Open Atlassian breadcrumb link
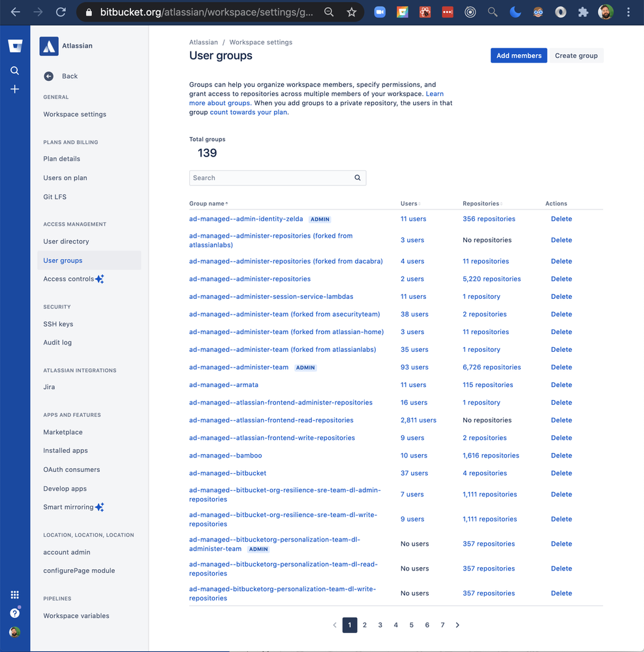The width and height of the screenshot is (644, 652). tap(204, 42)
